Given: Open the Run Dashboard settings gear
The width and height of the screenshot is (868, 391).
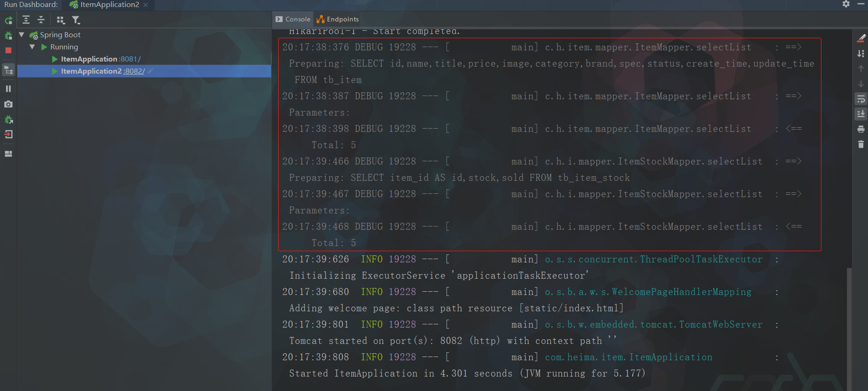Looking at the screenshot, I should (x=846, y=4).
